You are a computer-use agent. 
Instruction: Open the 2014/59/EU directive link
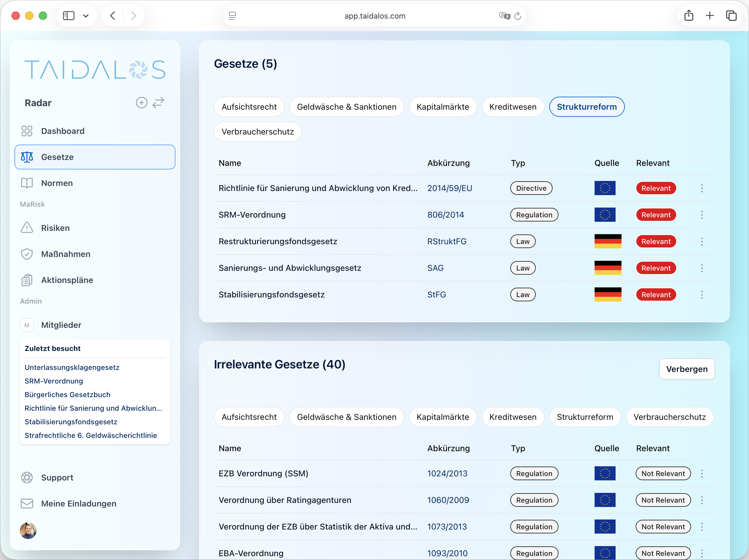tap(450, 188)
